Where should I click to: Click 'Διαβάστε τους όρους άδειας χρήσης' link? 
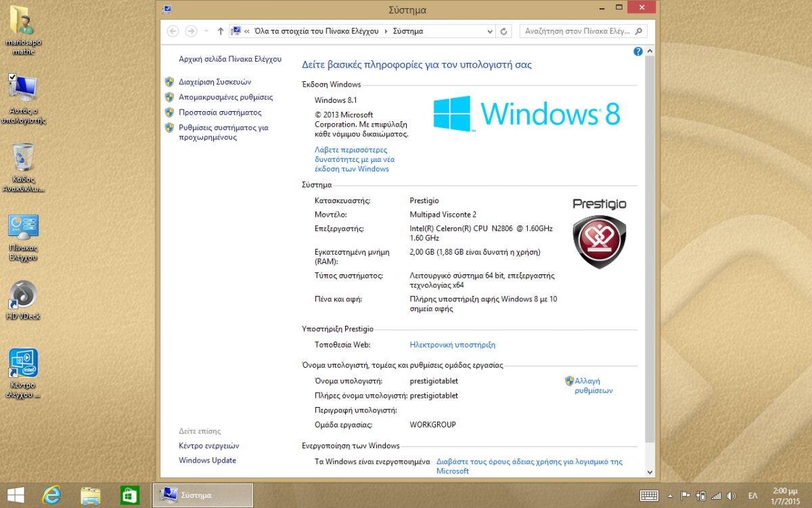529,466
